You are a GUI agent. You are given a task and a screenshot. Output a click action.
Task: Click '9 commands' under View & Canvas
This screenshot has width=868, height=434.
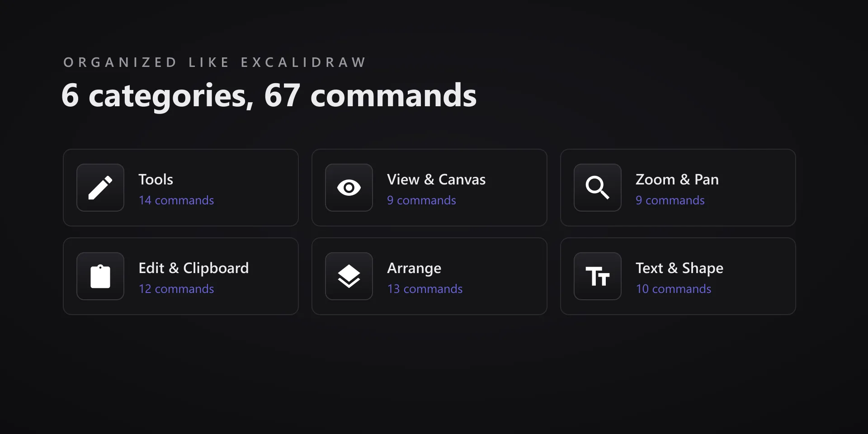tap(421, 200)
